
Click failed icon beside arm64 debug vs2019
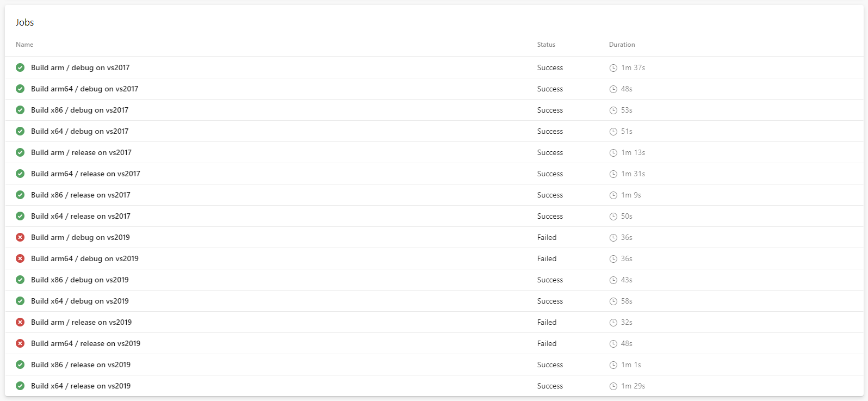tap(20, 258)
